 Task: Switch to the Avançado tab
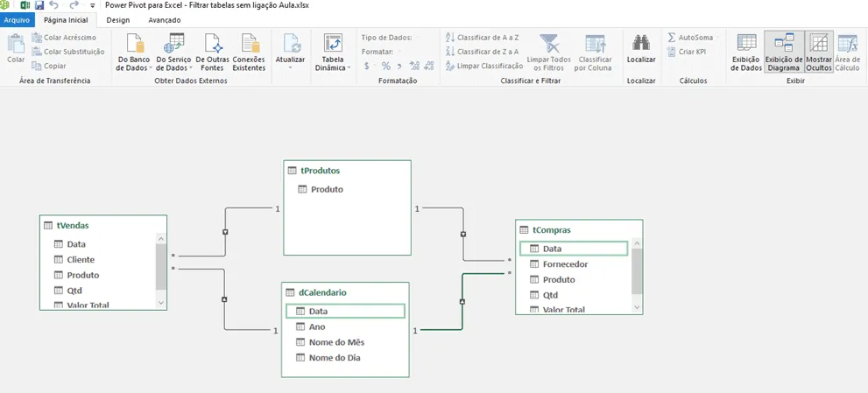click(165, 20)
